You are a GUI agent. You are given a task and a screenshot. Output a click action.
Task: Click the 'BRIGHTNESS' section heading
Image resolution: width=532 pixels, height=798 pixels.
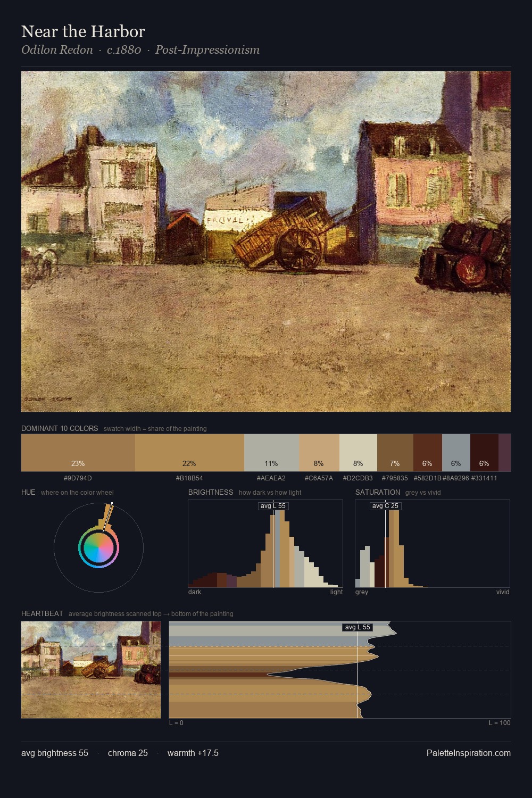(211, 492)
